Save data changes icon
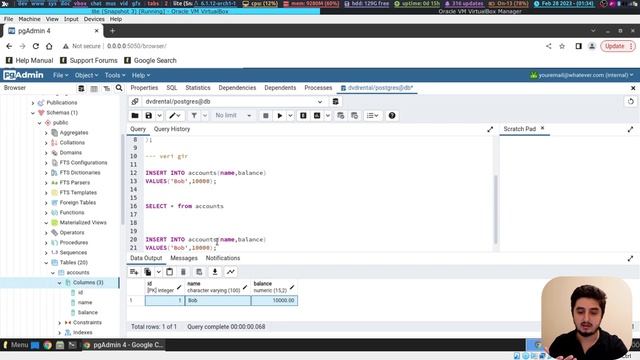 coord(199,272)
